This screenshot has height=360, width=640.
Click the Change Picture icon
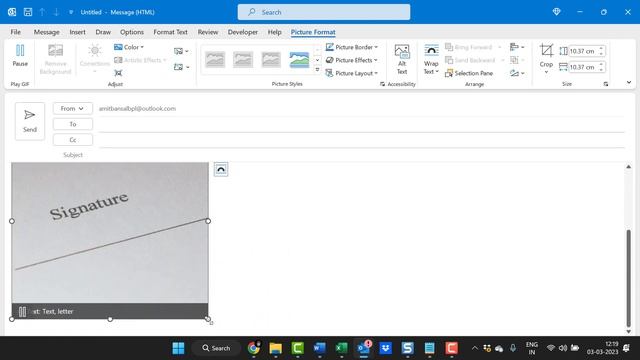click(181, 51)
